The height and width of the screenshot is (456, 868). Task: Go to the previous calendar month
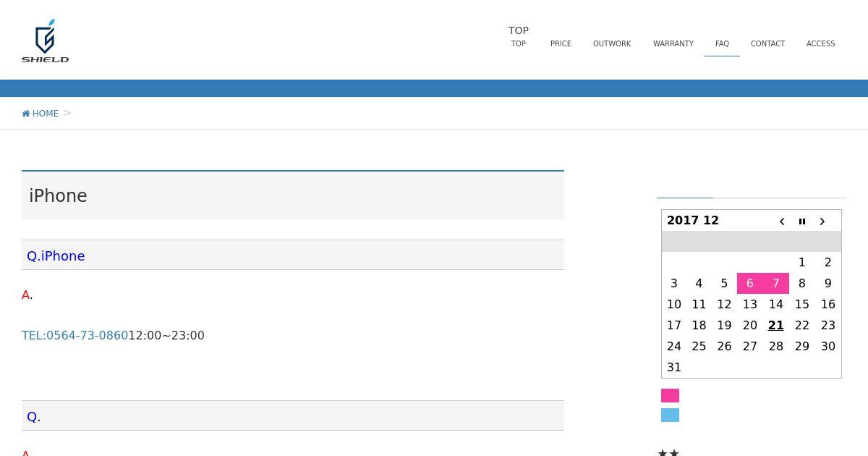(x=782, y=221)
